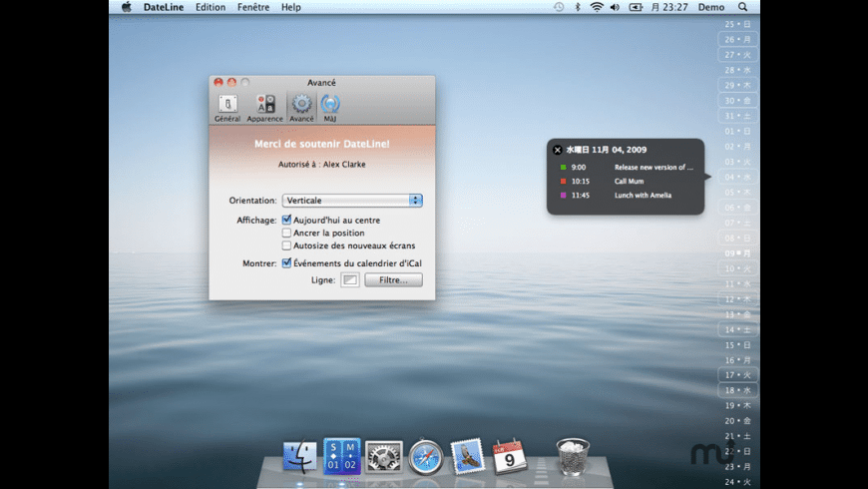Enable Ancrer la position
Image resolution: width=868 pixels, height=489 pixels.
[x=286, y=233]
